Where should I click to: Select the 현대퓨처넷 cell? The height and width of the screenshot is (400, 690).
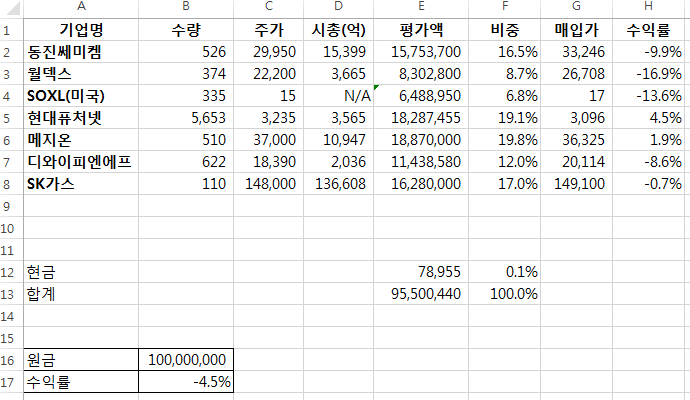tap(81, 118)
